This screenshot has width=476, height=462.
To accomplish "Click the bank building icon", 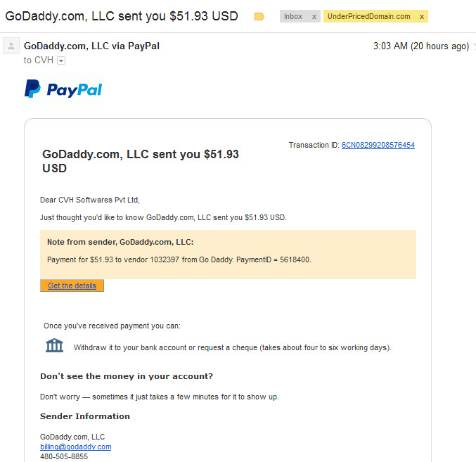I will [x=54, y=345].
